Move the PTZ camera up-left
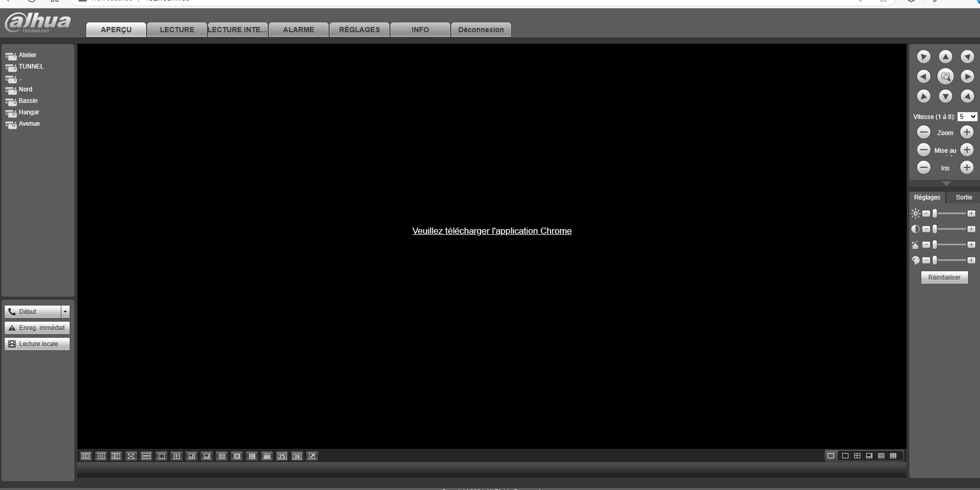 (x=923, y=57)
